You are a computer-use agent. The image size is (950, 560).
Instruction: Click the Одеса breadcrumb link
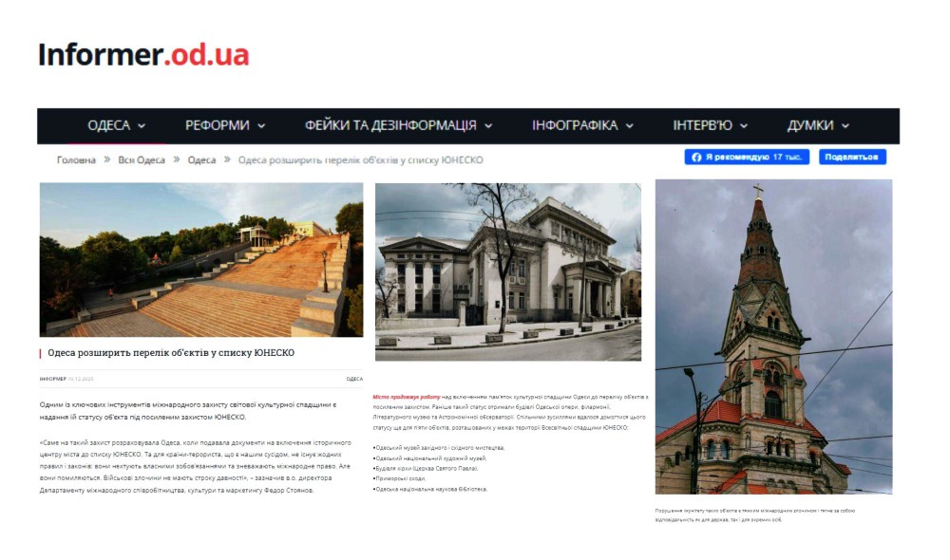click(x=201, y=160)
